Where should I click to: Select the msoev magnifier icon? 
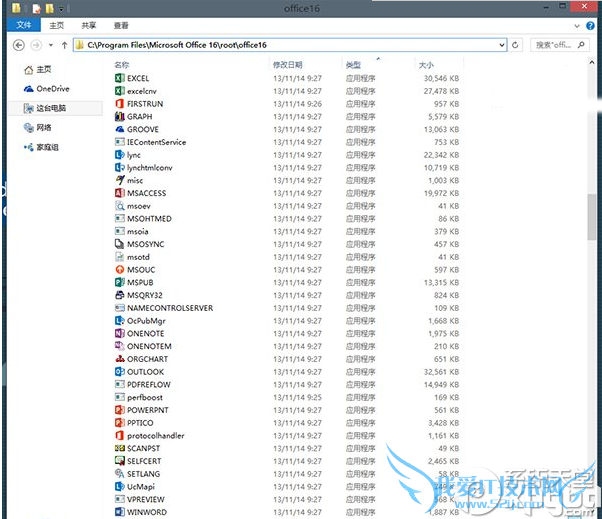pos(120,206)
